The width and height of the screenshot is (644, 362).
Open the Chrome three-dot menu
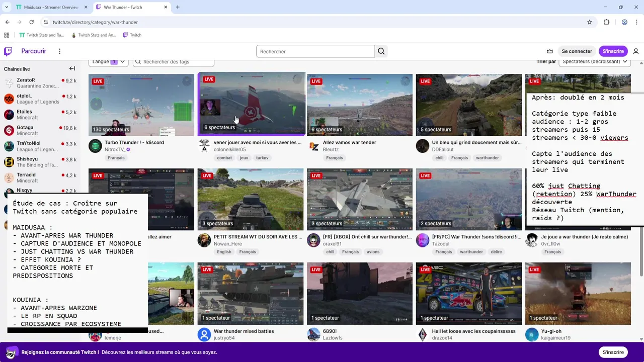[637, 22]
